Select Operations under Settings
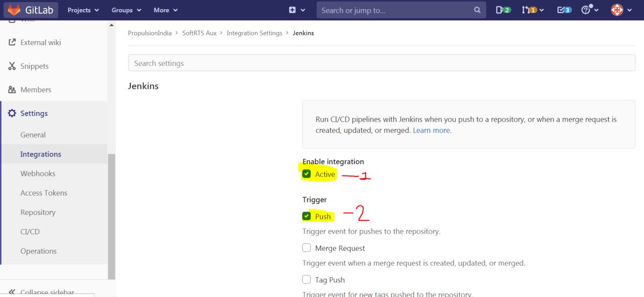This screenshot has width=644, height=297. coord(39,251)
